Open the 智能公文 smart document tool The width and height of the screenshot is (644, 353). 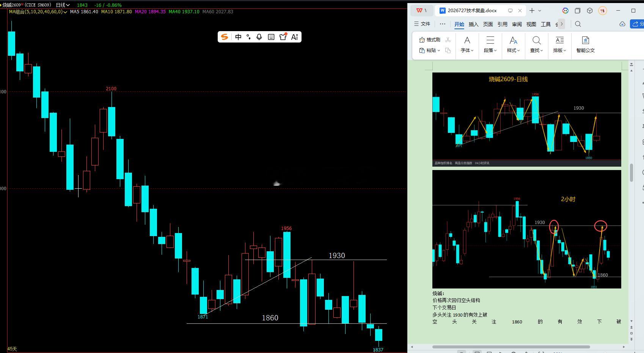[x=585, y=45]
